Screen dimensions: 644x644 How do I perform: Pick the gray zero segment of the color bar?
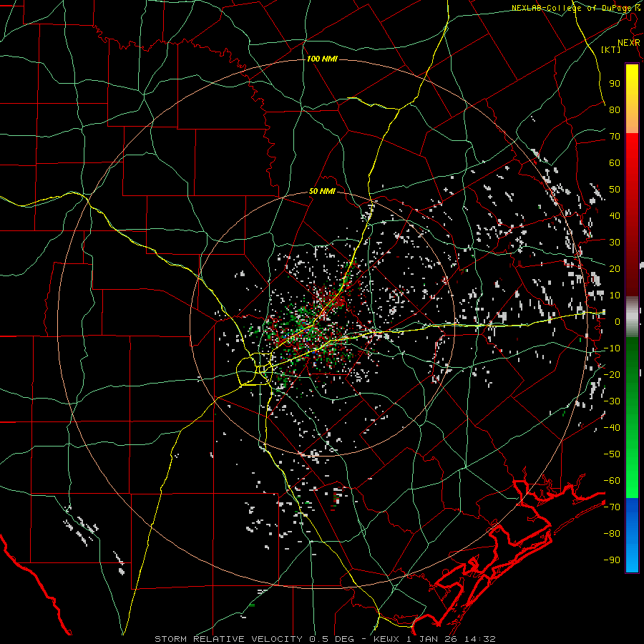coord(632,317)
